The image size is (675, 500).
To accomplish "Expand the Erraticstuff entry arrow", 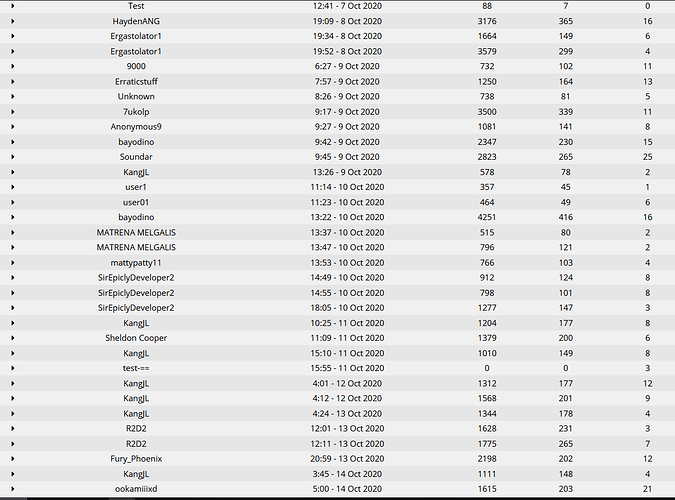I will tap(12, 81).
